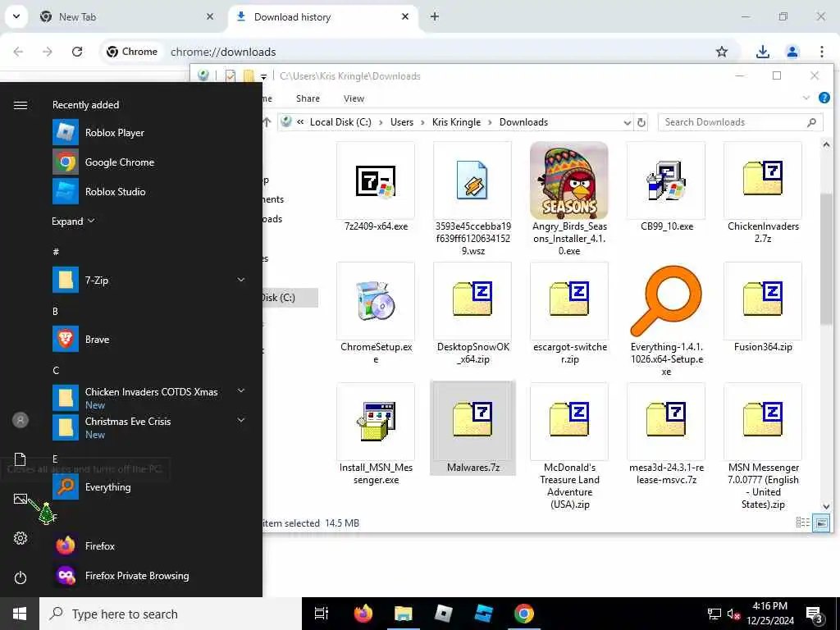Select Malwares.7z archive
Viewport: 840px width, 630px height.
pos(472,428)
